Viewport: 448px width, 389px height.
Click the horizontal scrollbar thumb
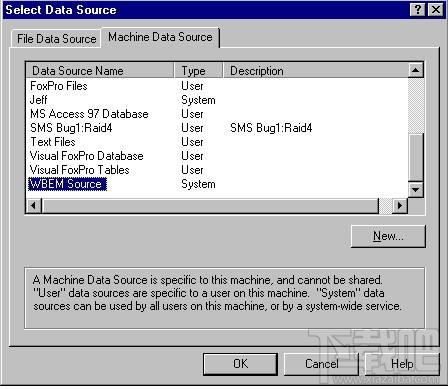[x=210, y=206]
